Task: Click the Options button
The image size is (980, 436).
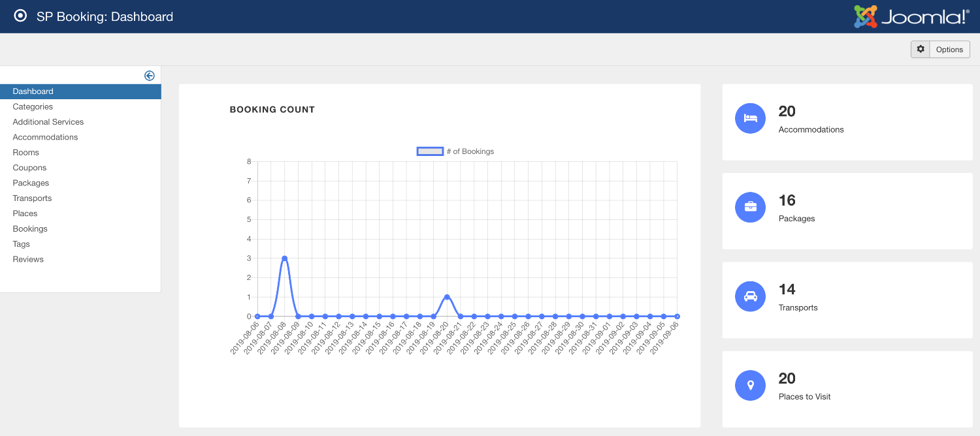Action: [949, 49]
